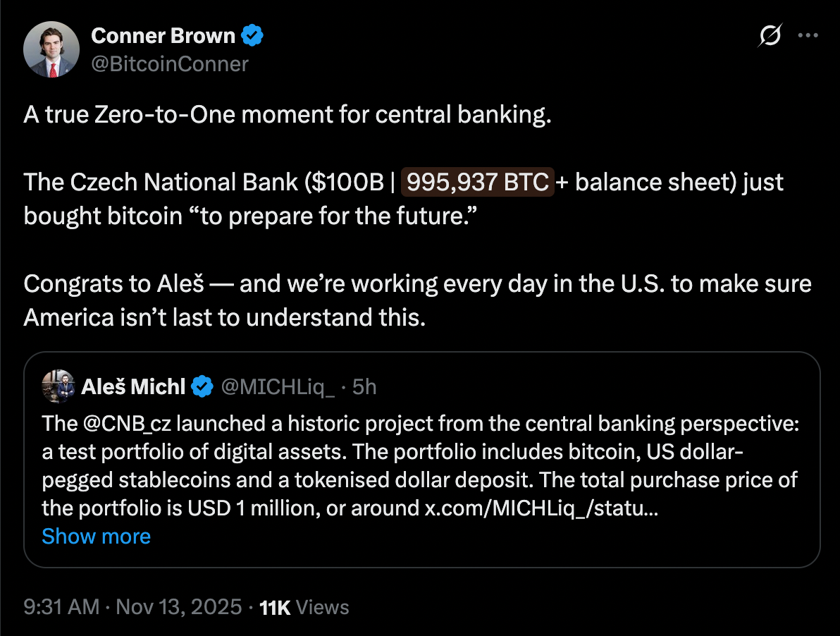Follow the truncated x.com/MICHLiq_ link

[x=541, y=508]
